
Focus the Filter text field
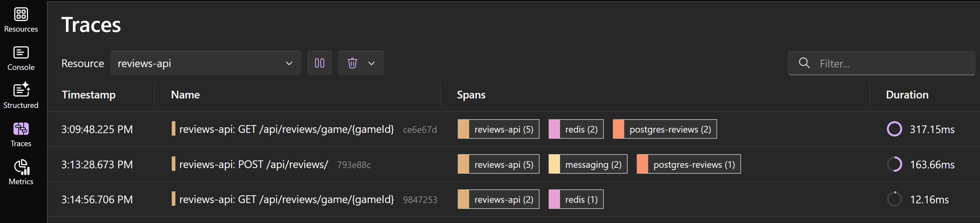(882, 63)
